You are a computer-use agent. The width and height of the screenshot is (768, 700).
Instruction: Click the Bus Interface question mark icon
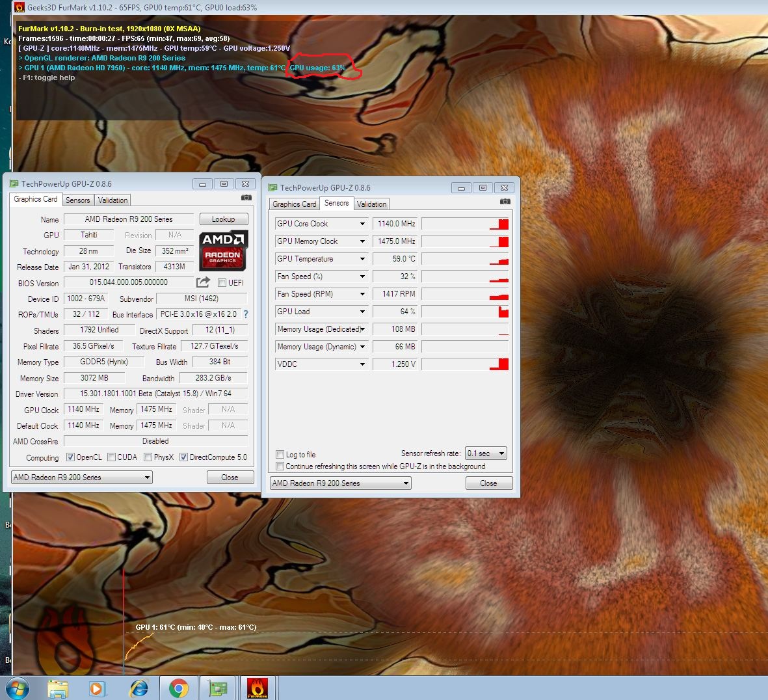tap(246, 314)
